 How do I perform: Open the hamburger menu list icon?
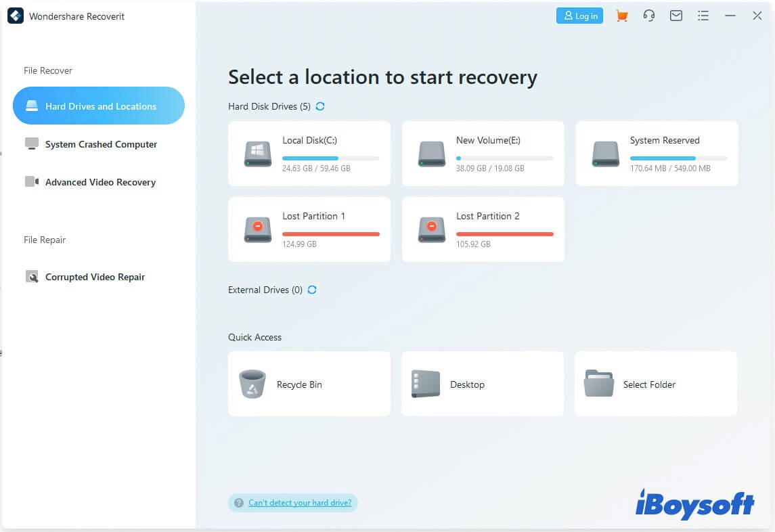[x=703, y=16]
